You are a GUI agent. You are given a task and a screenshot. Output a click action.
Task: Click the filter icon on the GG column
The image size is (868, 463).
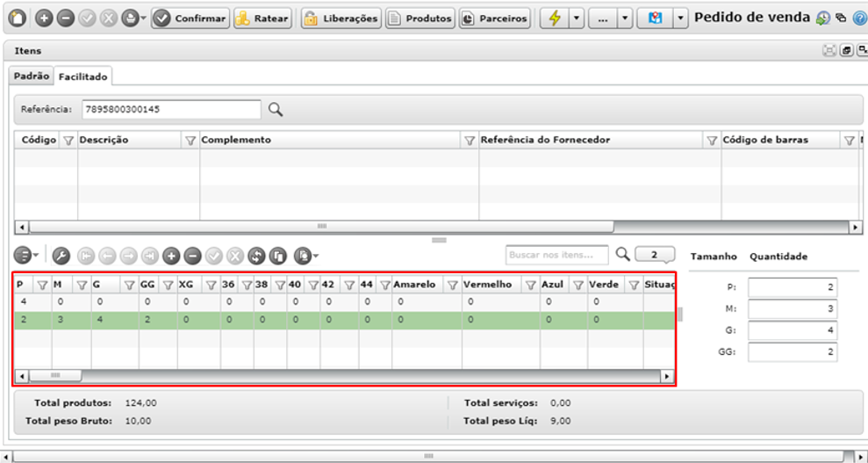tap(169, 286)
